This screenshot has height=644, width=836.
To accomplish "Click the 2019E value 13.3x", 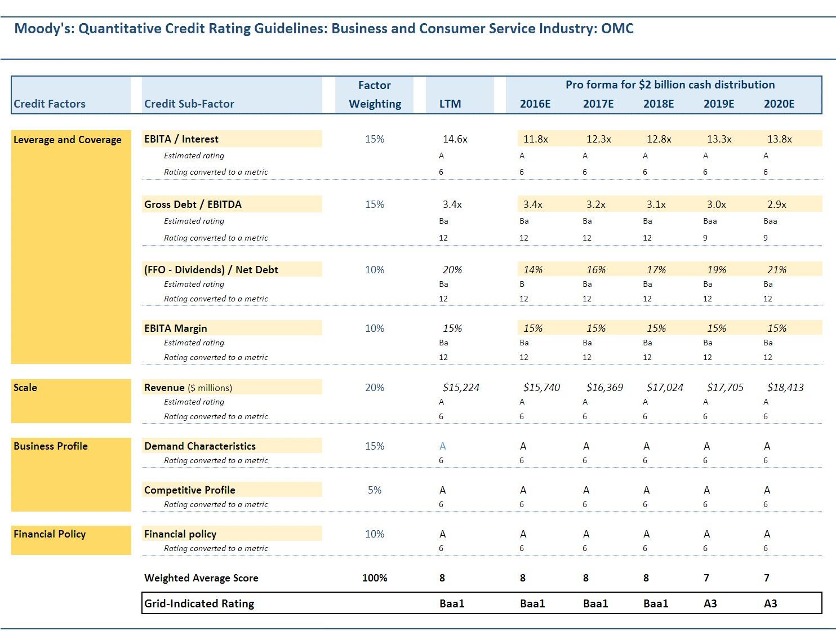I will point(719,139).
